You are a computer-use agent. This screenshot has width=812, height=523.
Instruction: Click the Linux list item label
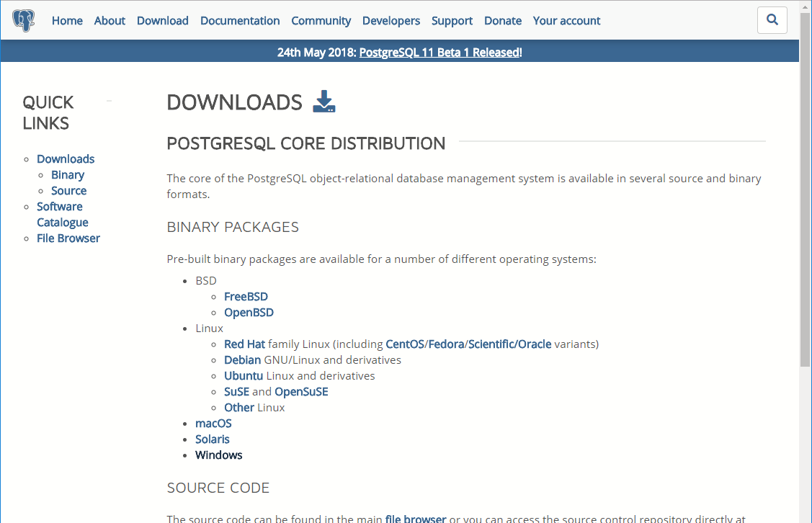pyautogui.click(x=209, y=328)
